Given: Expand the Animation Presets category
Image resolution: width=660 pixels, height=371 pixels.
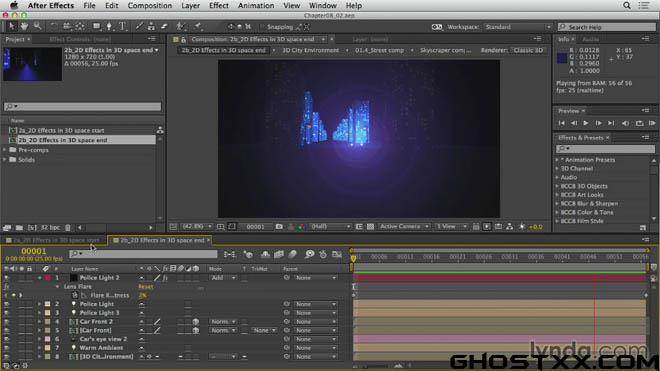Looking at the screenshot, I should (x=557, y=160).
